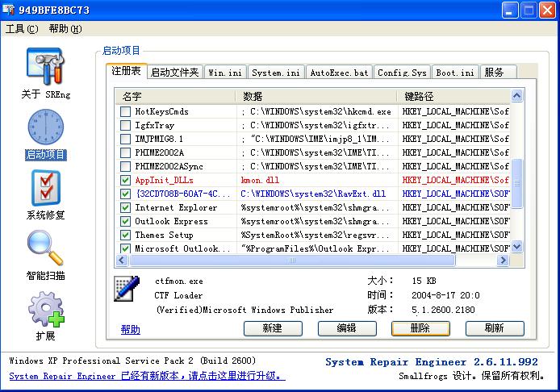
Task: Click the horizontal scroll right arrow
Action: click(x=503, y=261)
